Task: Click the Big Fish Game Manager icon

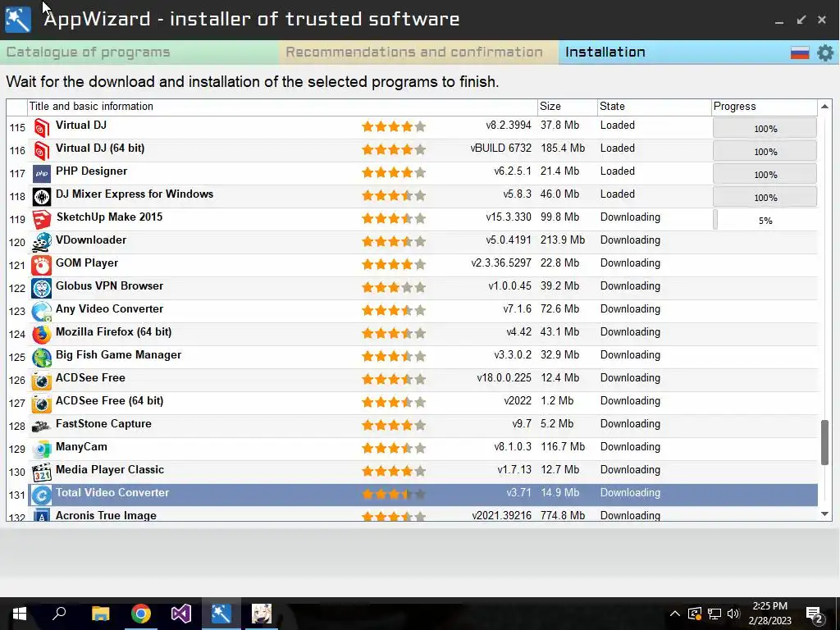Action: [x=41, y=358]
